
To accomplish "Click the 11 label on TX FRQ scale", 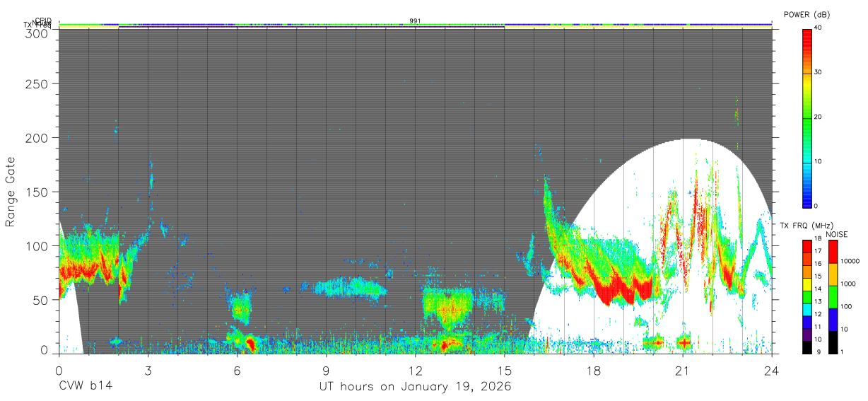I will click(x=818, y=327).
